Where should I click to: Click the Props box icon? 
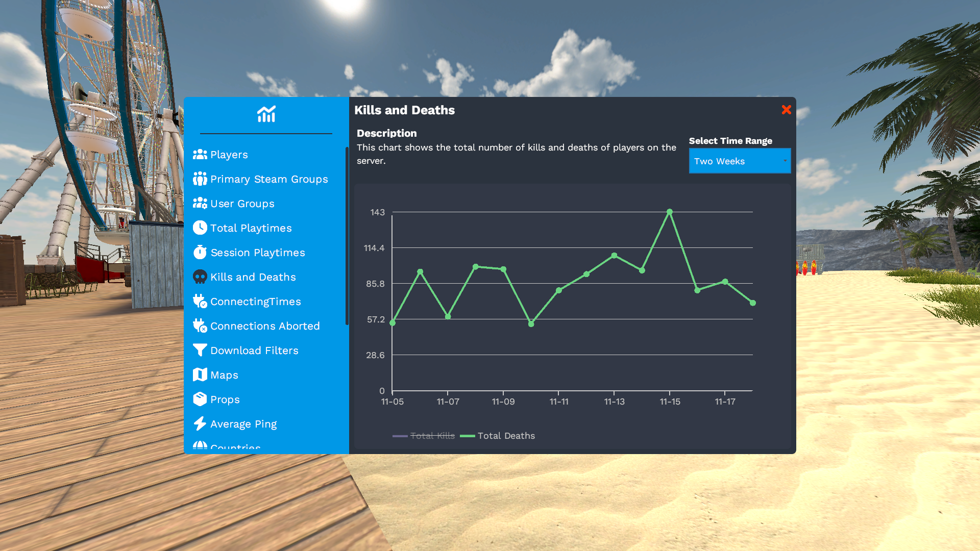click(x=200, y=399)
